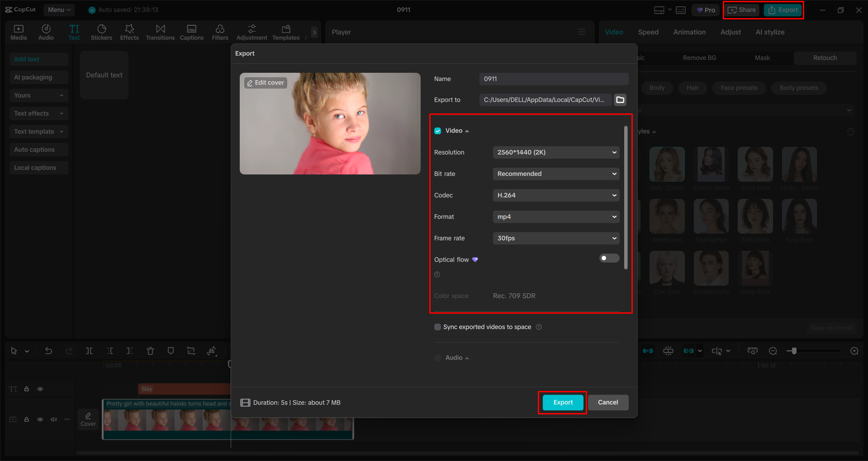This screenshot has width=868, height=461.
Task: Enable the Optical flow toggle
Action: click(x=609, y=258)
